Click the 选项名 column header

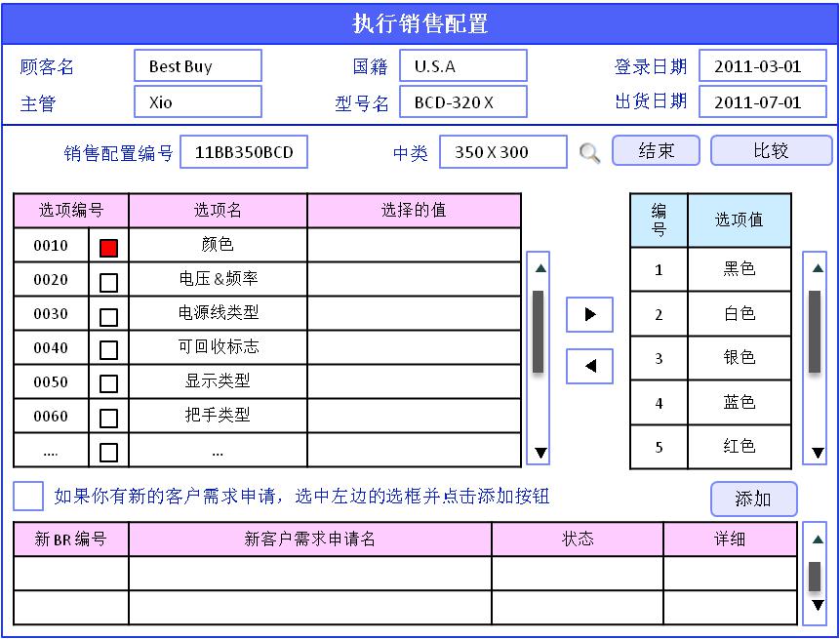pos(218,210)
